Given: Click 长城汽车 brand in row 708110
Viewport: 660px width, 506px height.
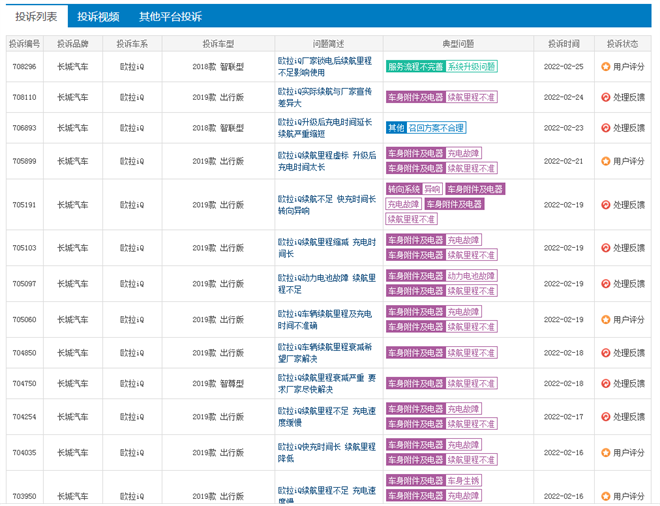Looking at the screenshot, I should pos(73,97).
